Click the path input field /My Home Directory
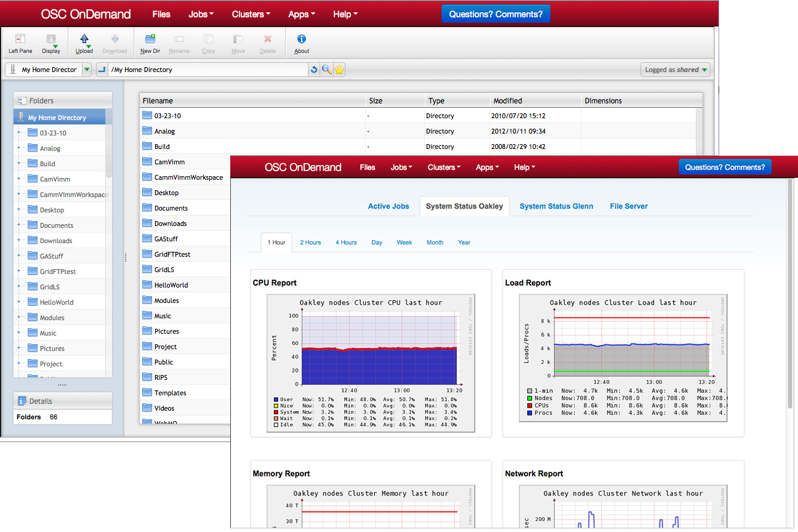 pyautogui.click(x=208, y=70)
